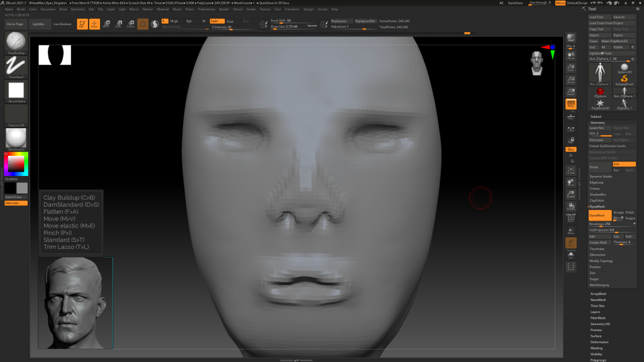This screenshot has width=644, height=362.
Task: Click the Rotate transform icon
Action: 130,25
